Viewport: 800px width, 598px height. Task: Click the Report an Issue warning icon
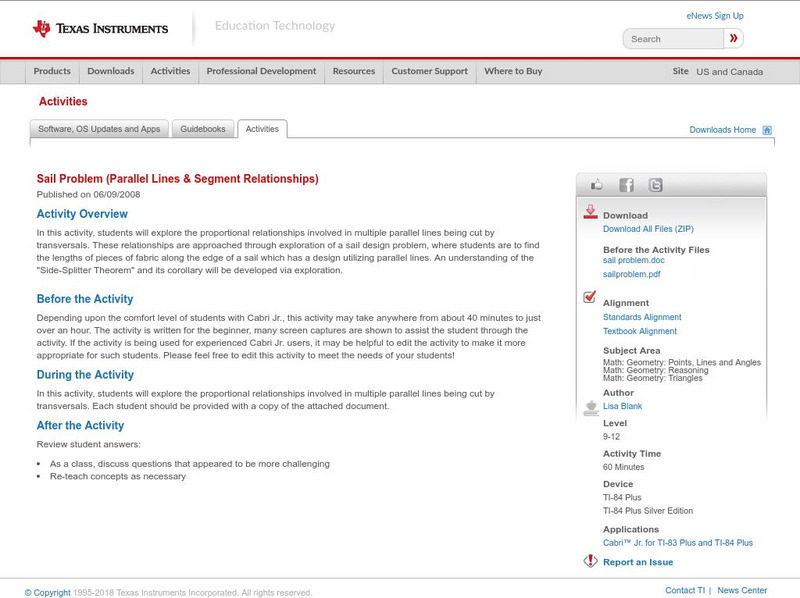(x=590, y=561)
